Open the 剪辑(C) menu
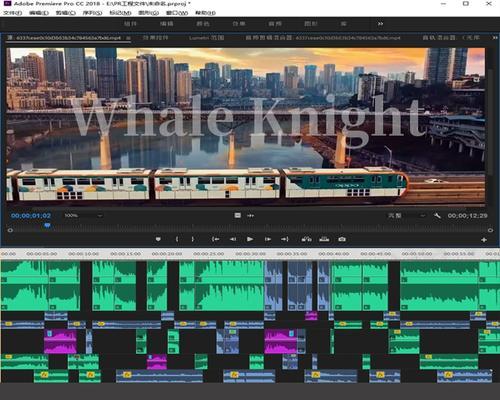Image resolution: width=500 pixels, height=400 pixels. click(x=66, y=13)
